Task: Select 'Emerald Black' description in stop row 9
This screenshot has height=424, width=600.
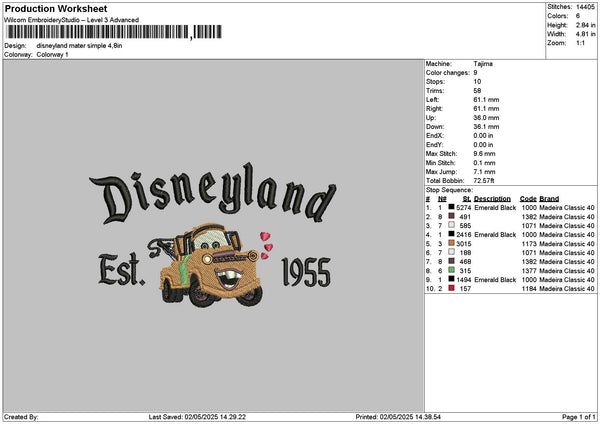Action: pos(495,280)
